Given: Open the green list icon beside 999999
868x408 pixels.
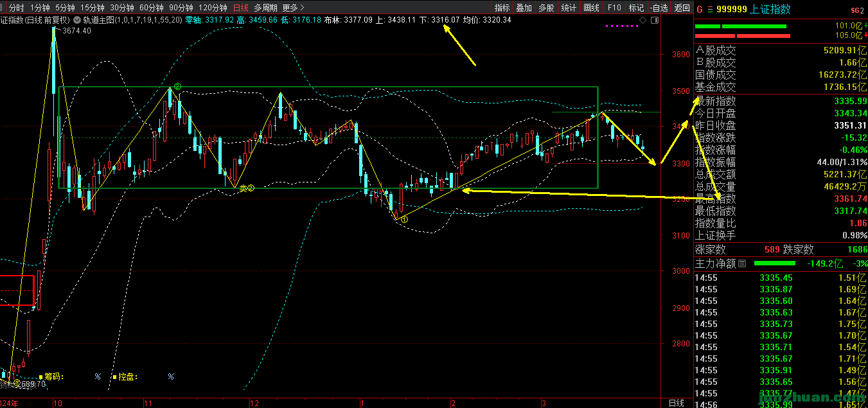Looking at the screenshot, I should coord(710,10).
